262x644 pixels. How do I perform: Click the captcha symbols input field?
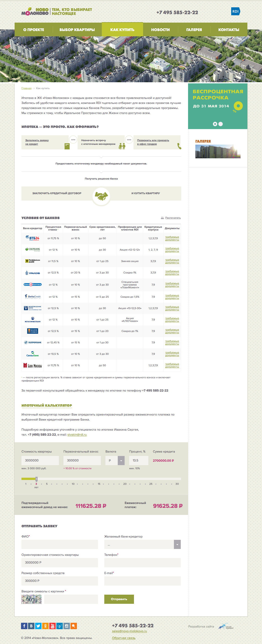[71, 599]
